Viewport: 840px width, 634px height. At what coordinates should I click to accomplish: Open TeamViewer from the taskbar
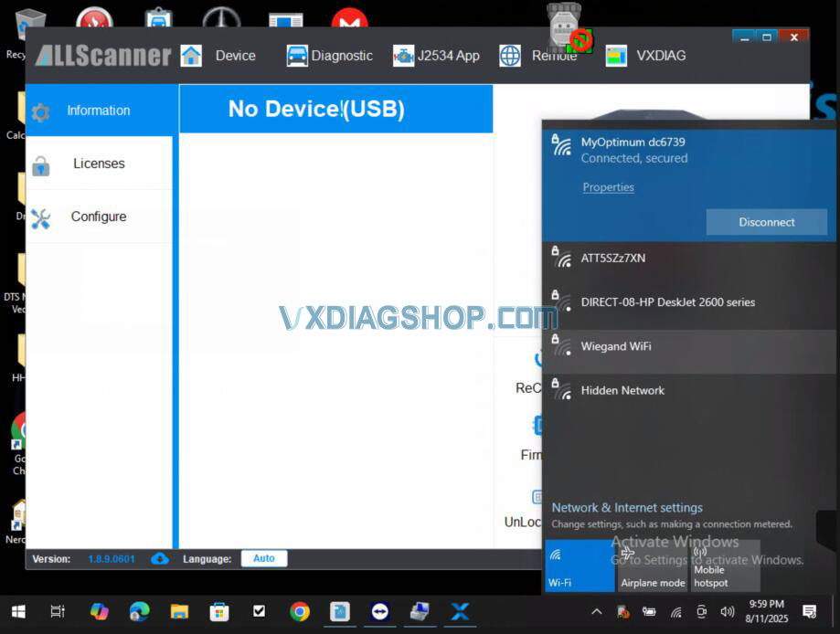pos(380,611)
